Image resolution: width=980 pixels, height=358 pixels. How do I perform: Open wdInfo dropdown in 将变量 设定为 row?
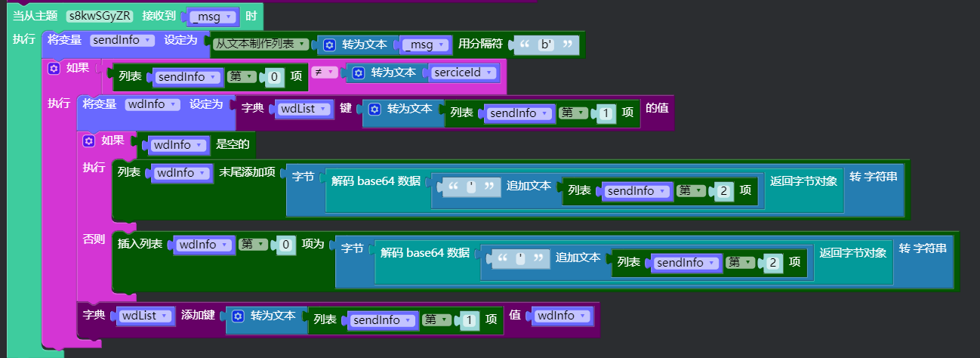(x=153, y=104)
